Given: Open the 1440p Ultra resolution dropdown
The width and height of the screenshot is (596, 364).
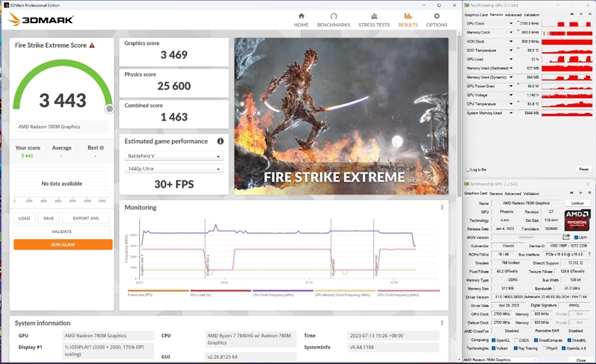Looking at the screenshot, I should coord(173,169).
